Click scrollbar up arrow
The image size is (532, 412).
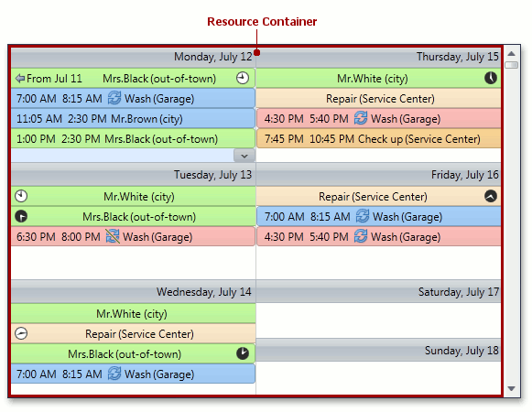[511, 54]
